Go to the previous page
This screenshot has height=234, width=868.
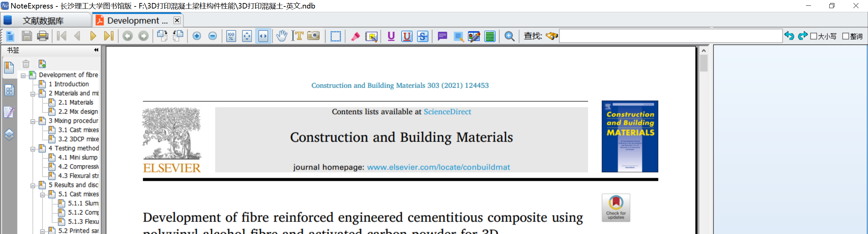77,36
